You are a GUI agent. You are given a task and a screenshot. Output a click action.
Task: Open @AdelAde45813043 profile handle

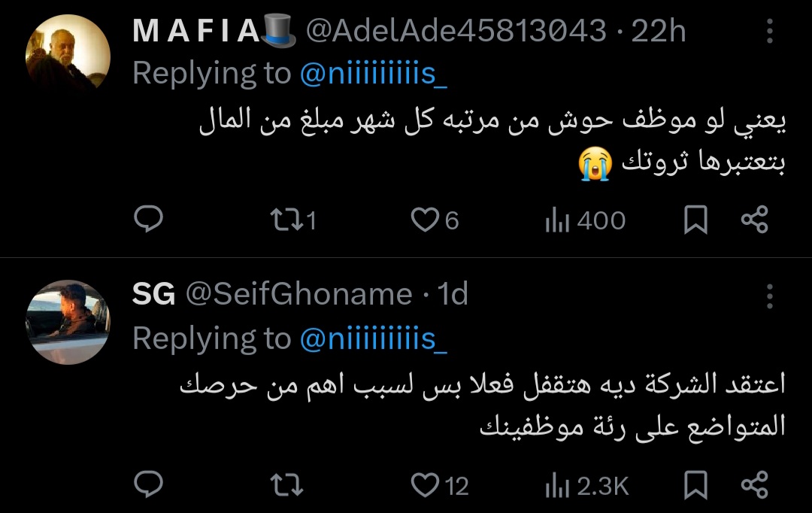(458, 31)
